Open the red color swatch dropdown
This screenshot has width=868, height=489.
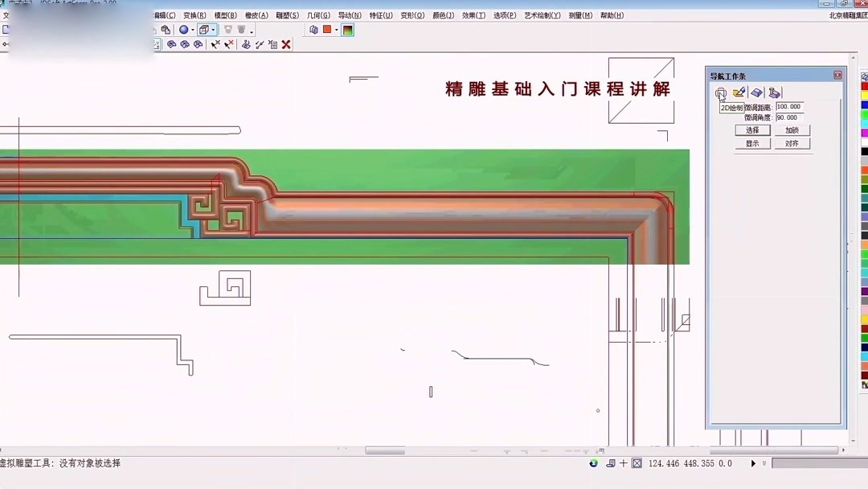[336, 29]
